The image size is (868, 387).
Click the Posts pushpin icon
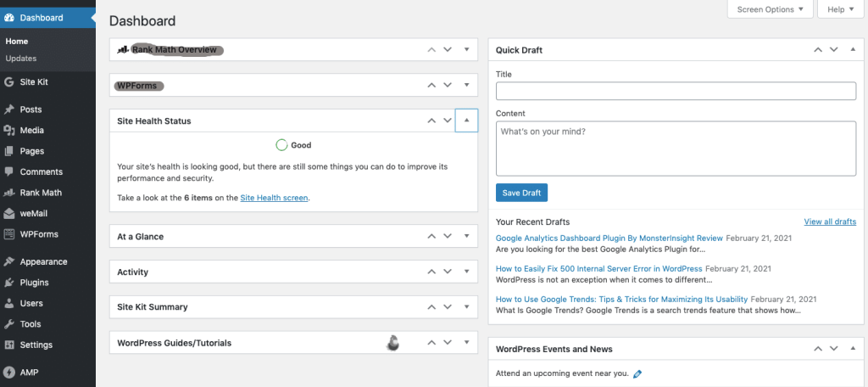pyautogui.click(x=8, y=109)
